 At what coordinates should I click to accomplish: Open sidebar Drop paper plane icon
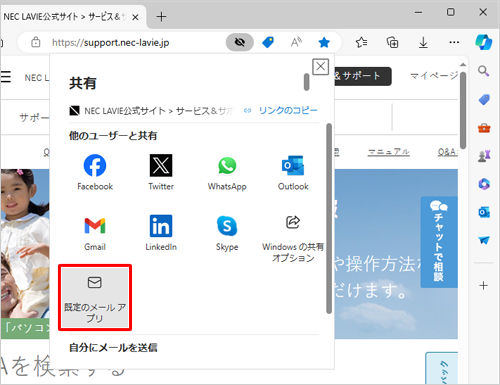pos(484,240)
